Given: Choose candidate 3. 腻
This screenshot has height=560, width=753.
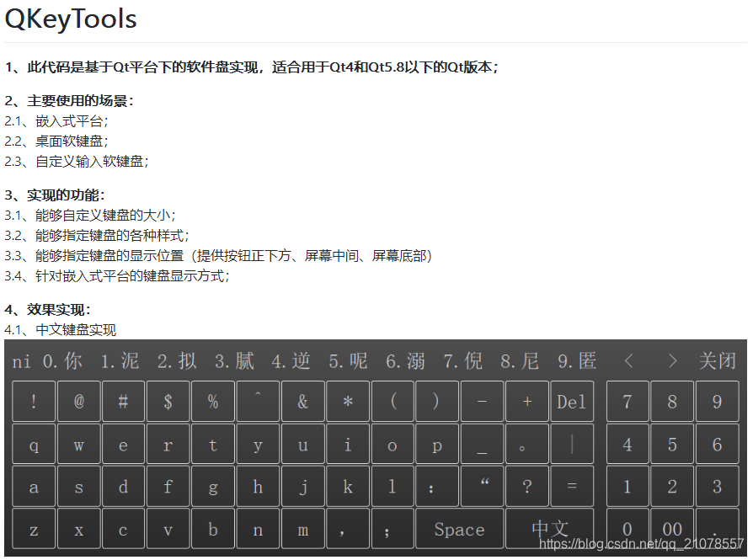Looking at the screenshot, I should pyautogui.click(x=234, y=360).
